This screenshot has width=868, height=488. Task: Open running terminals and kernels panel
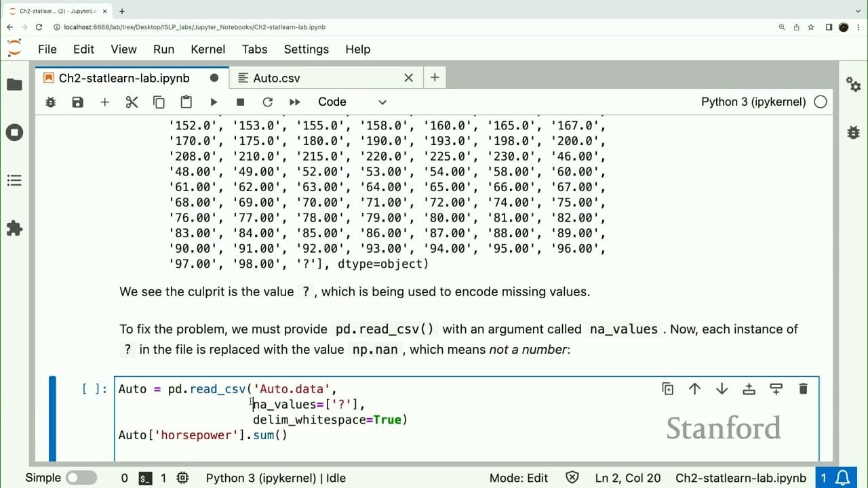click(x=14, y=132)
